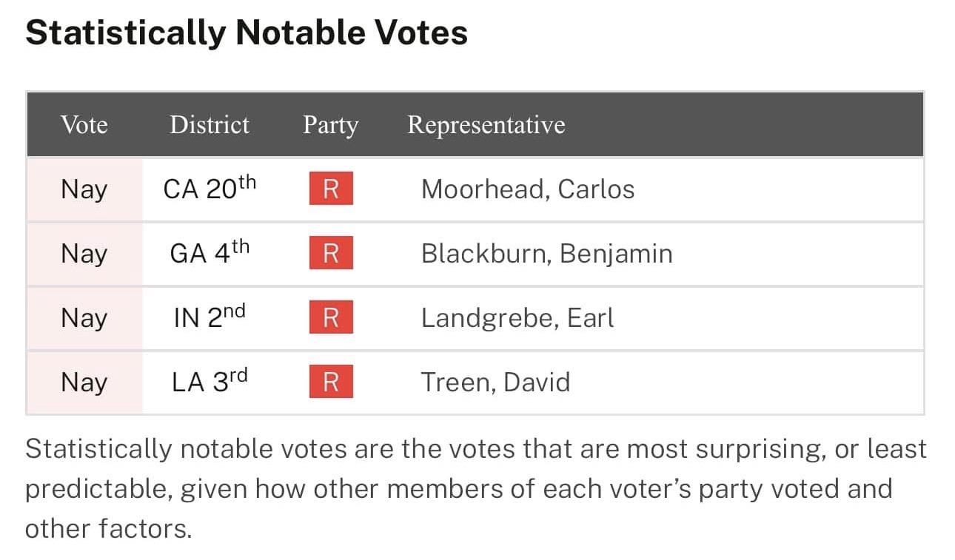Viewport: 955px width, 560px height.
Task: Select Landgrebe, Earl in the table
Action: pyautogui.click(x=517, y=318)
